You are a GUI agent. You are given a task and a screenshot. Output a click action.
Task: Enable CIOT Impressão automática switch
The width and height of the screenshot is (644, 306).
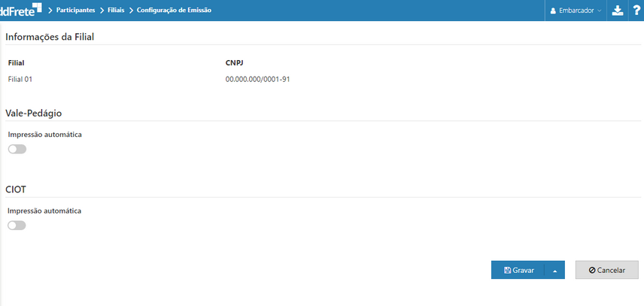17,226
